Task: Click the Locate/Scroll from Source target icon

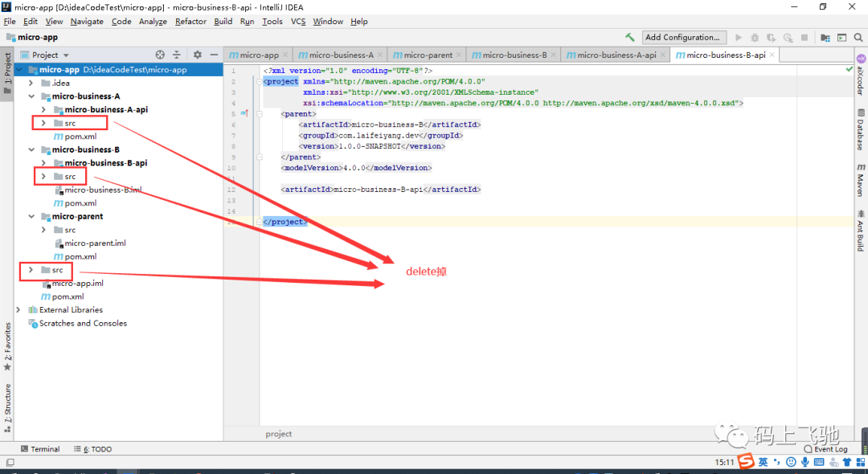Action: point(160,55)
